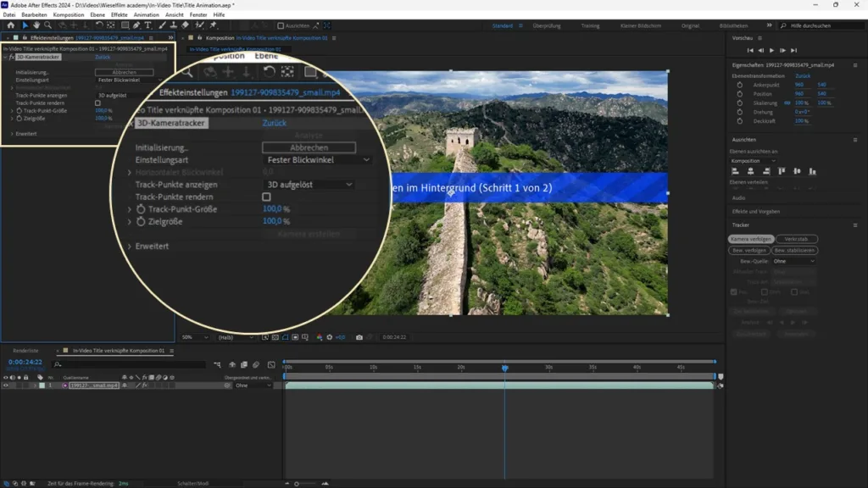Toggle the effect panel lock icon

pyautogui.click(x=25, y=38)
